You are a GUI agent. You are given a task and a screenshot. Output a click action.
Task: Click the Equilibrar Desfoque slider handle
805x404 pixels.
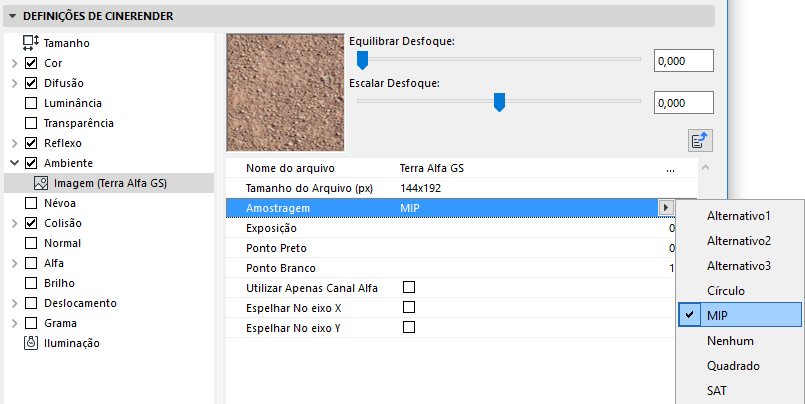pos(362,60)
